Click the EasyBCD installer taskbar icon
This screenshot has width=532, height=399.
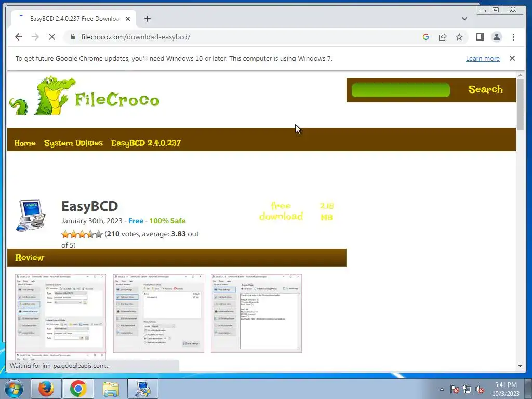[143, 389]
